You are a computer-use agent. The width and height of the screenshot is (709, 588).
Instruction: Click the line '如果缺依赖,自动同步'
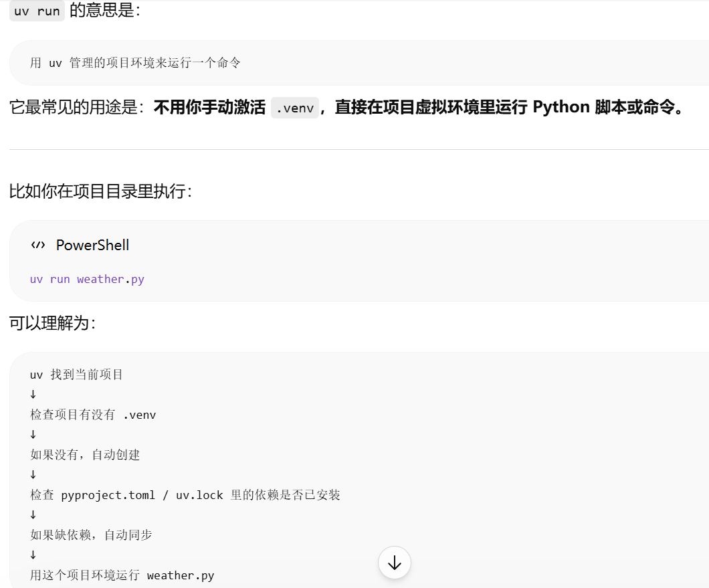91,535
